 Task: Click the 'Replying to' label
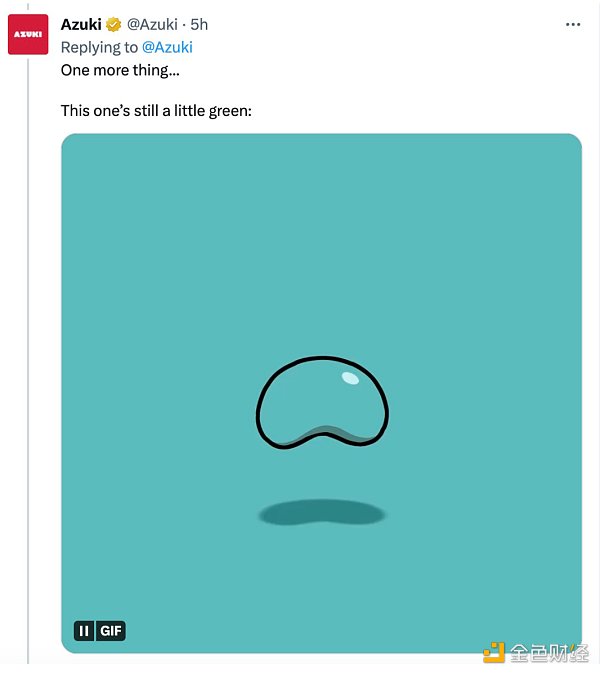pos(99,47)
